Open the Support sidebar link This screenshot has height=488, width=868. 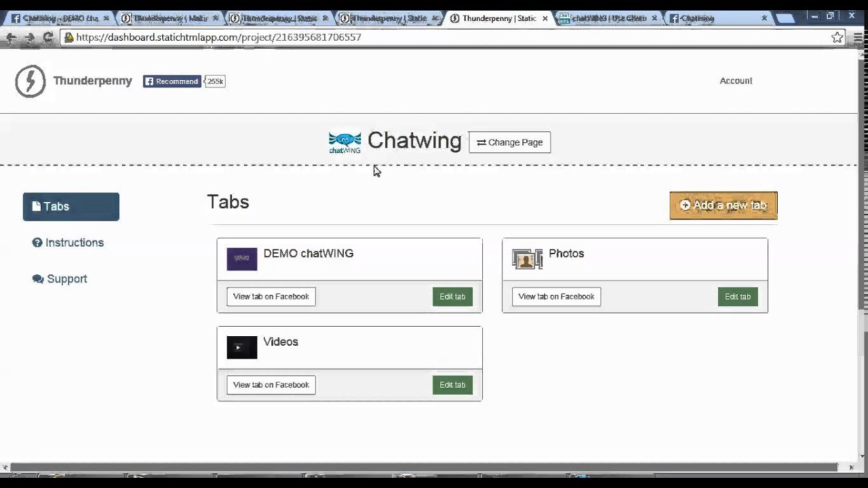click(x=60, y=279)
